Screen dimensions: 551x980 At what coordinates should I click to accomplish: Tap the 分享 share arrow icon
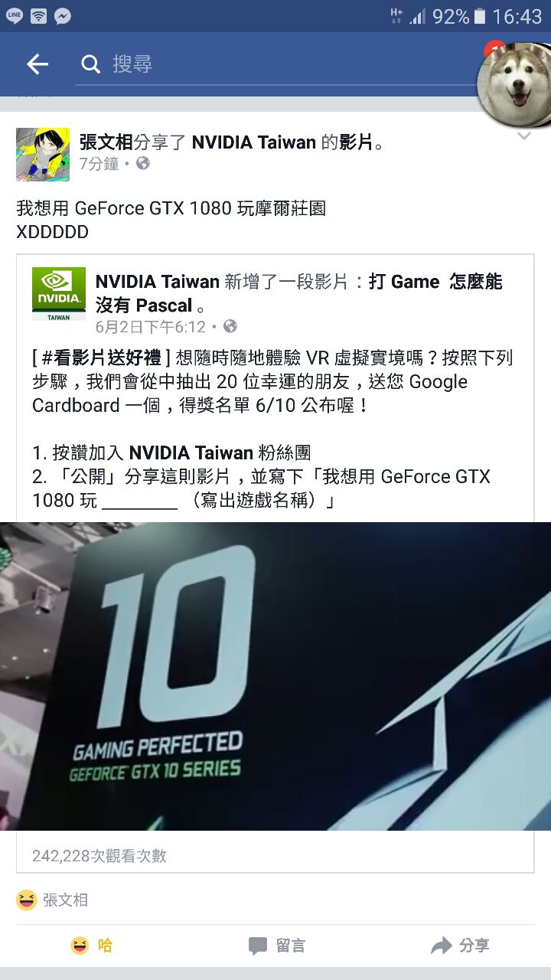(442, 946)
